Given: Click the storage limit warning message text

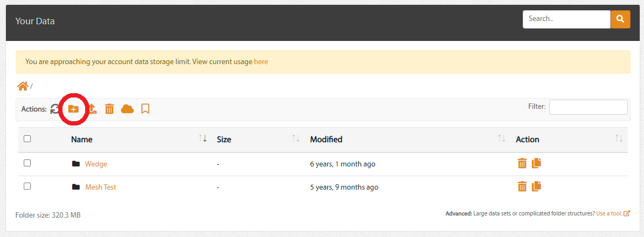Looking at the screenshot, I should pyautogui.click(x=139, y=62).
